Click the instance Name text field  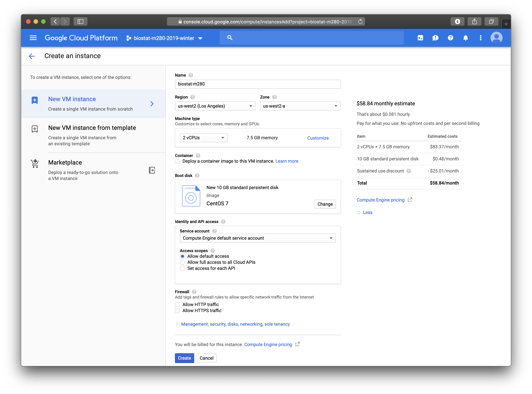[x=258, y=84]
